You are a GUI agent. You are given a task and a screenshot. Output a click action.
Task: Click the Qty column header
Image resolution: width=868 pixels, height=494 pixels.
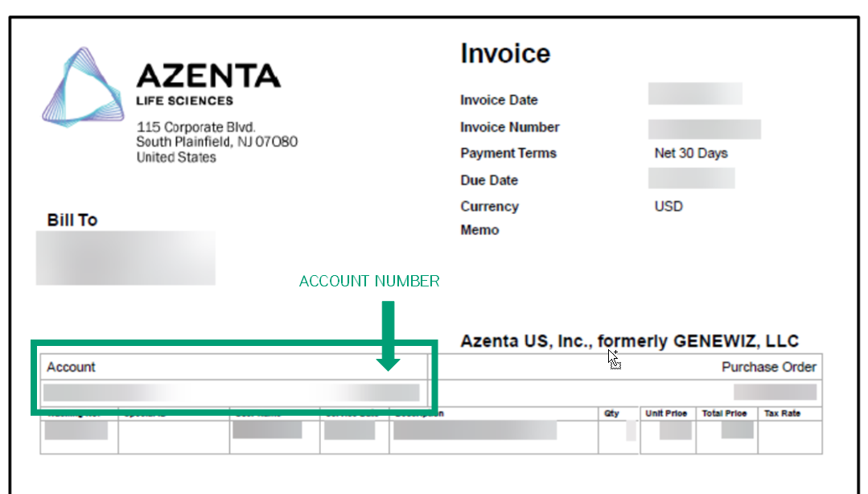(x=611, y=414)
